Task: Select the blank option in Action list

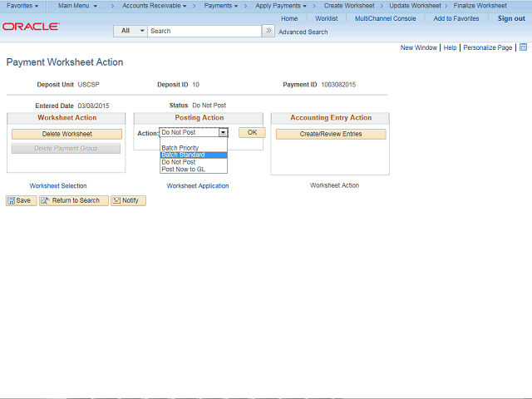Action: (x=194, y=140)
